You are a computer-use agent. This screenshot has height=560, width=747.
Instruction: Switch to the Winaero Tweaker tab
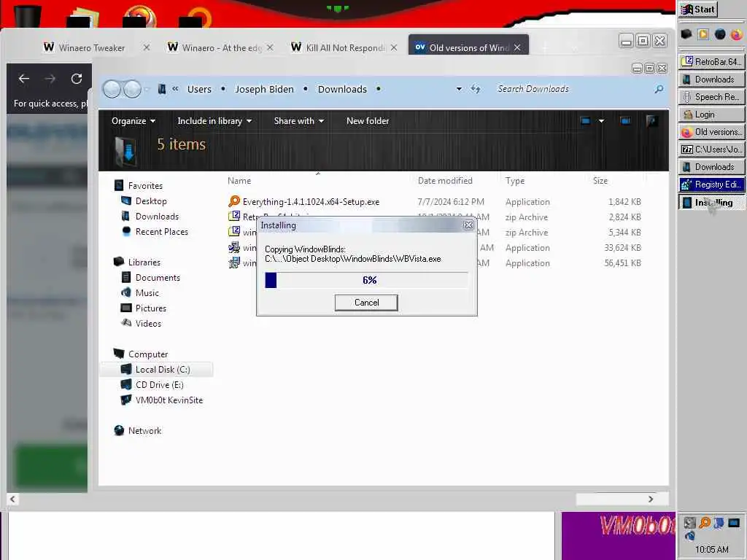tap(92, 47)
